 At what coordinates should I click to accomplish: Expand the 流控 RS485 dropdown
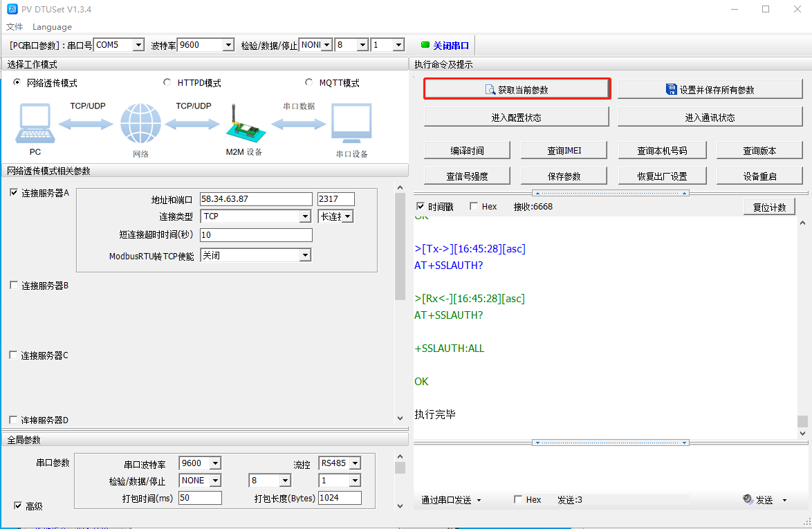click(x=354, y=463)
